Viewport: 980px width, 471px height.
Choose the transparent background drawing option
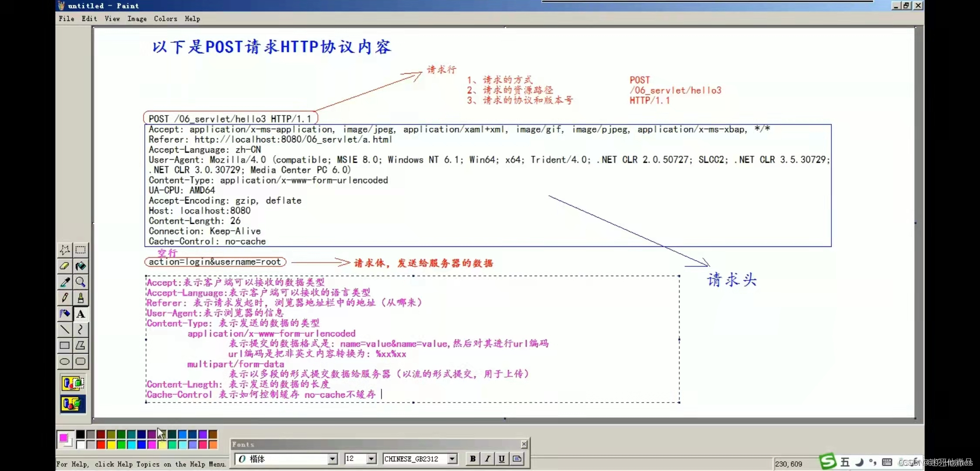73,404
